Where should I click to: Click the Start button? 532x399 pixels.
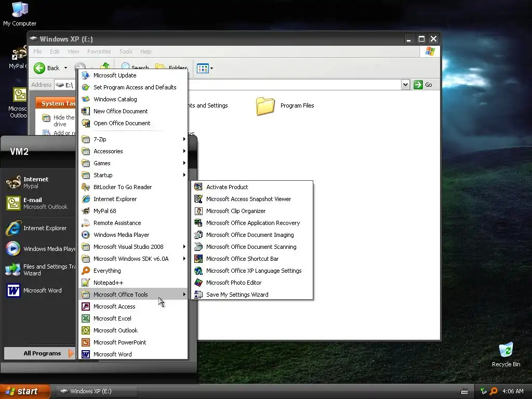(x=25, y=391)
